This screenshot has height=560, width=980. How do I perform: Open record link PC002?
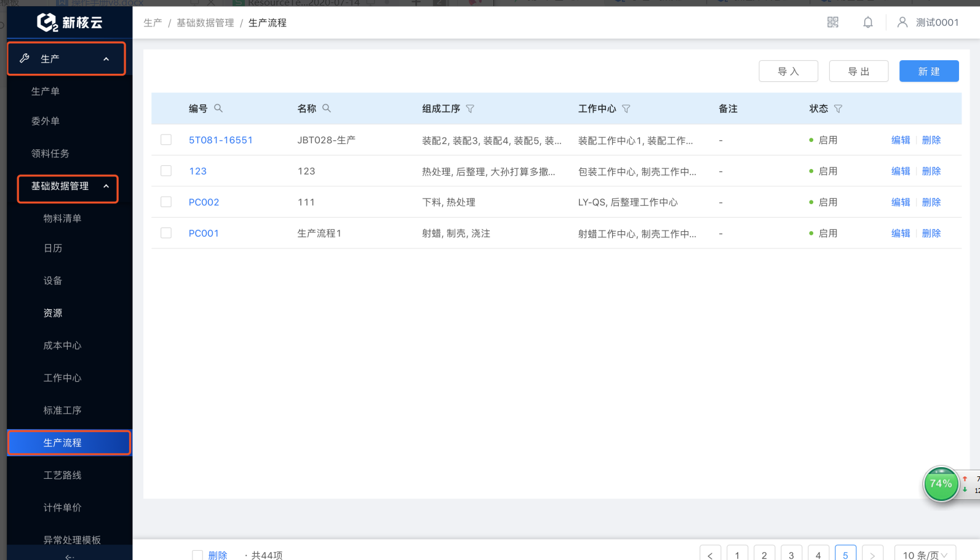pos(204,202)
